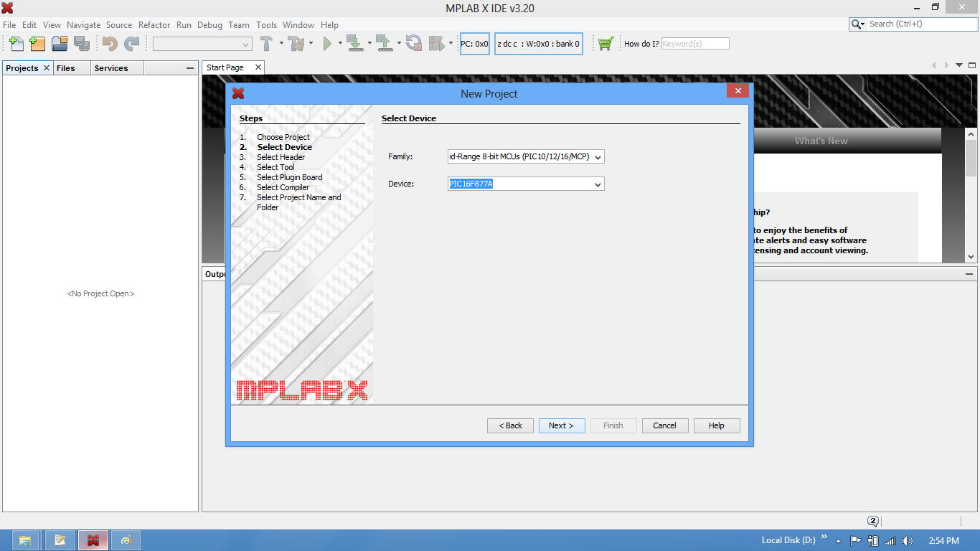Open Help in the wizard

click(717, 425)
